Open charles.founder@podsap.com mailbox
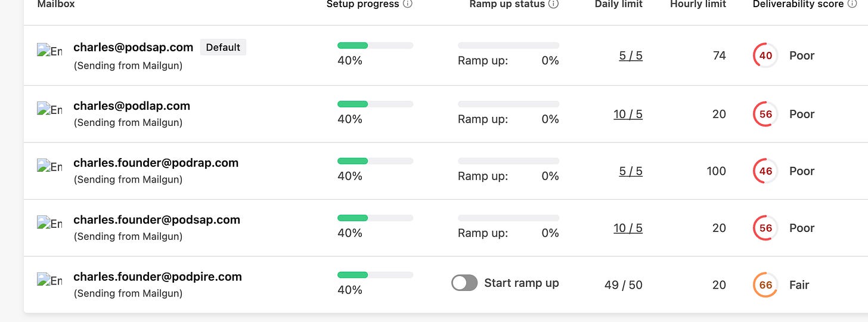 pyautogui.click(x=157, y=219)
